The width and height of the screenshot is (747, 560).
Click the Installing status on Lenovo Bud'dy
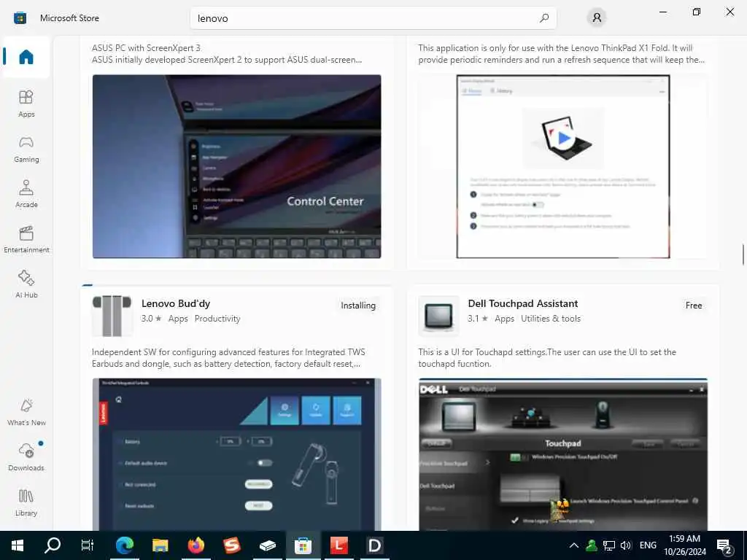(358, 306)
